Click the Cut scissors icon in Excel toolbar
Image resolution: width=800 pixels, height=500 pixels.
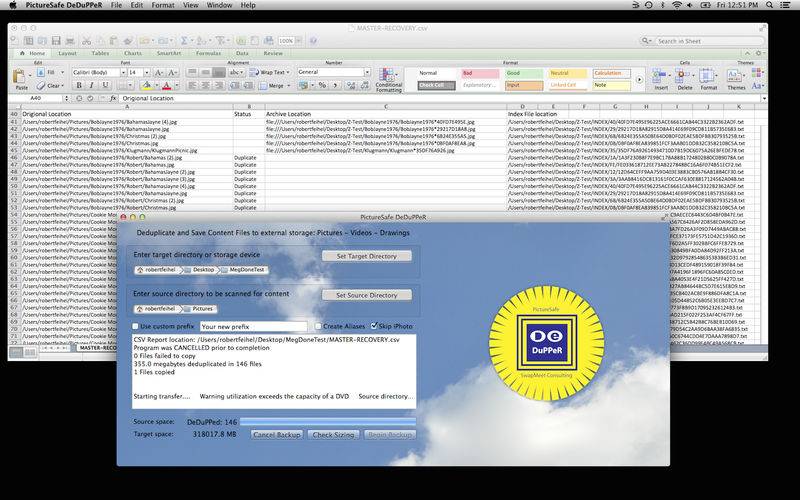tap(86, 41)
